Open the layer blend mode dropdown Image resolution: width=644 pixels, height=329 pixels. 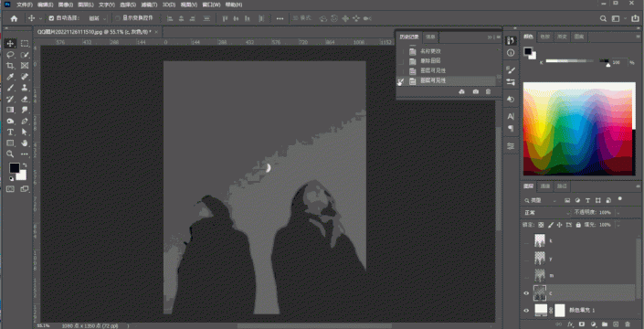pos(546,213)
